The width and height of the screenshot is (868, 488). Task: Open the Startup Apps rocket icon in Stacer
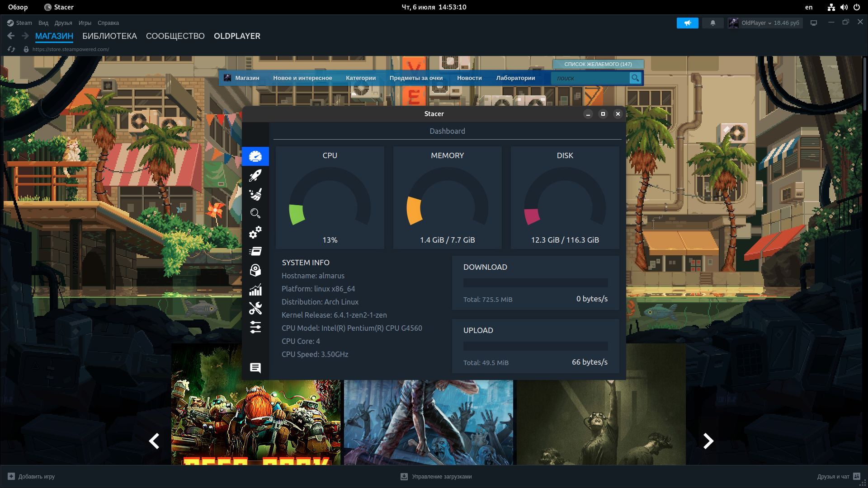point(255,175)
